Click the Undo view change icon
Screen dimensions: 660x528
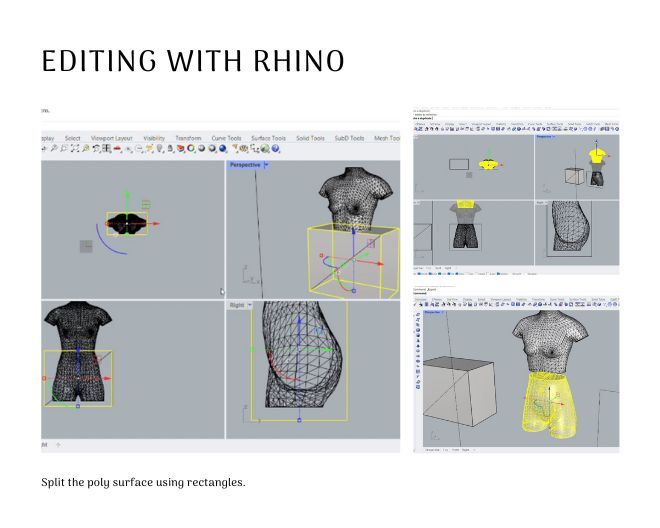pos(96,149)
